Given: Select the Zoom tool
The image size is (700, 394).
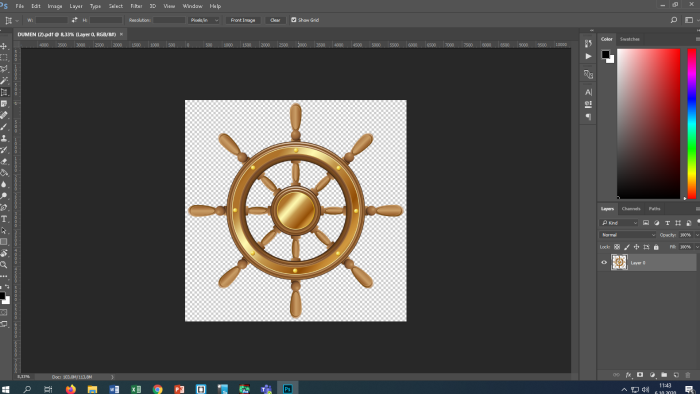Looking at the screenshot, I should click(4, 265).
